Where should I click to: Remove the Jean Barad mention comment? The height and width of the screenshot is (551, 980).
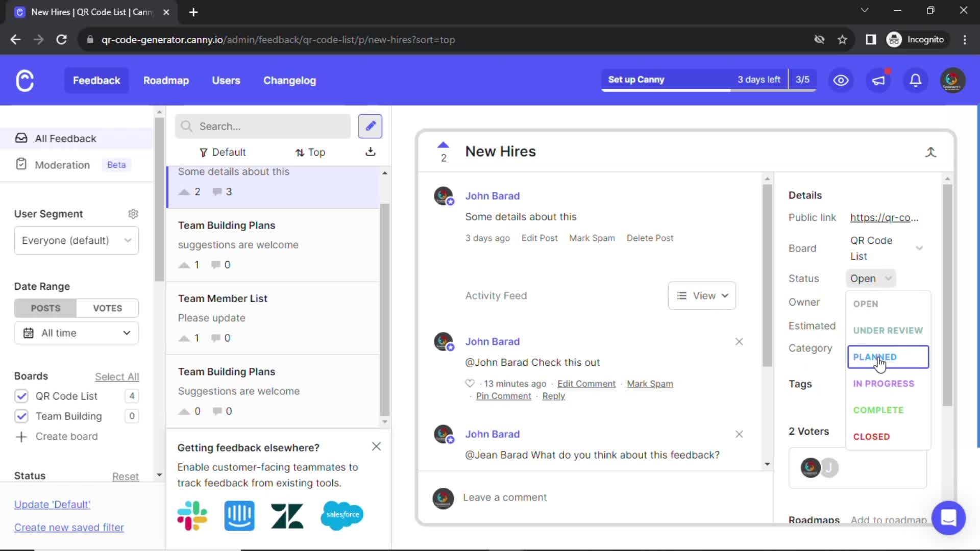[739, 434]
